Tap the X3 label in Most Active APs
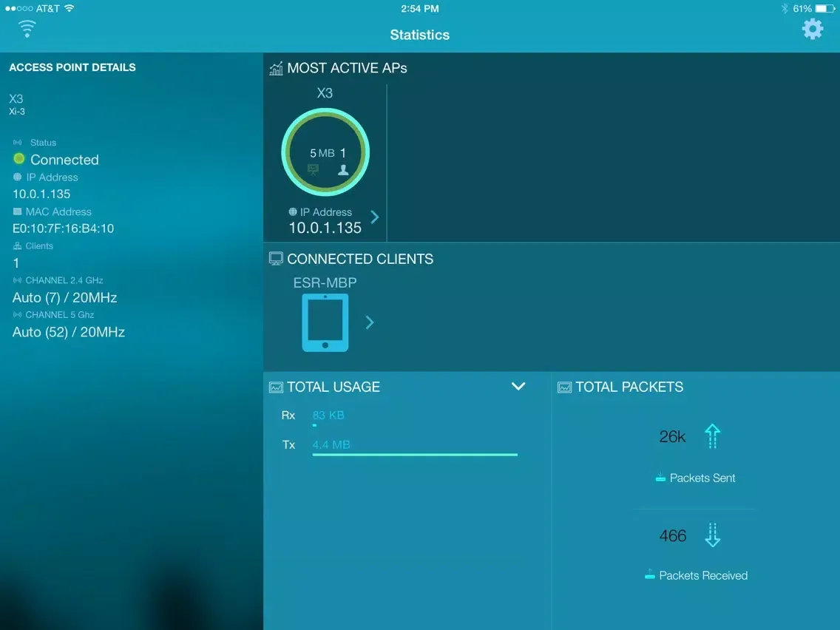This screenshot has height=630, width=840. [x=325, y=92]
